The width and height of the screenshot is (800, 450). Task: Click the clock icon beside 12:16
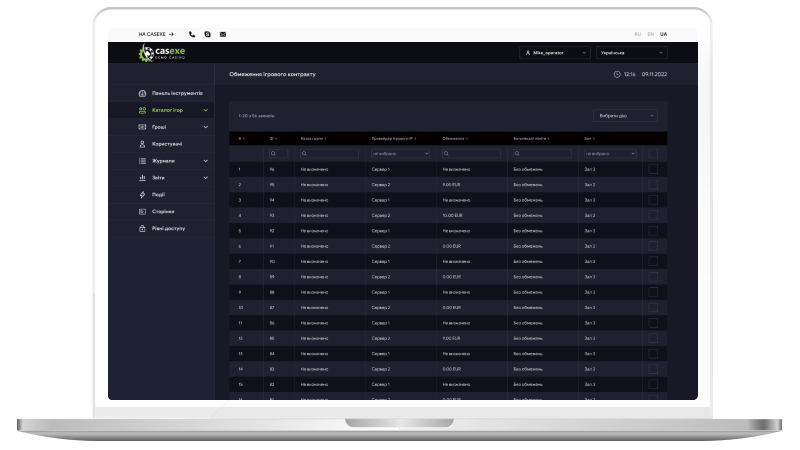617,74
